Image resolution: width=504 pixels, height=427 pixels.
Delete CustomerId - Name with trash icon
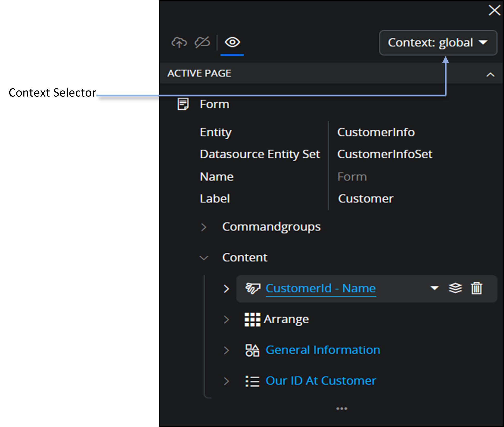tap(476, 288)
